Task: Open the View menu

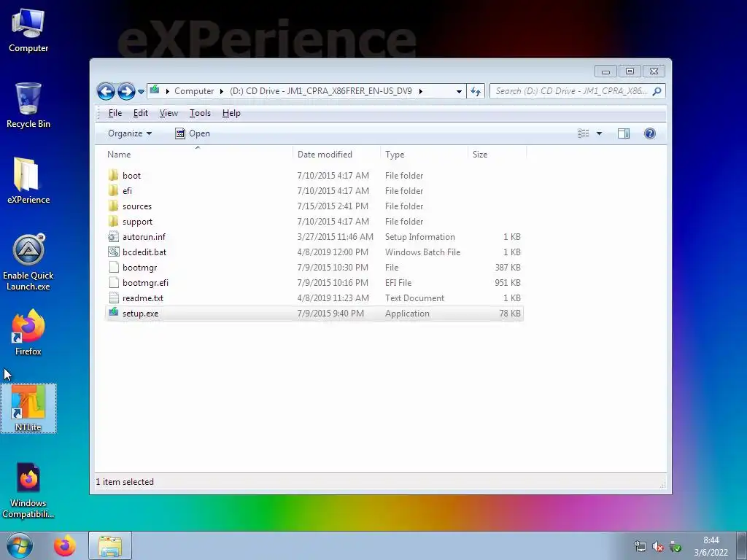Action: [169, 113]
